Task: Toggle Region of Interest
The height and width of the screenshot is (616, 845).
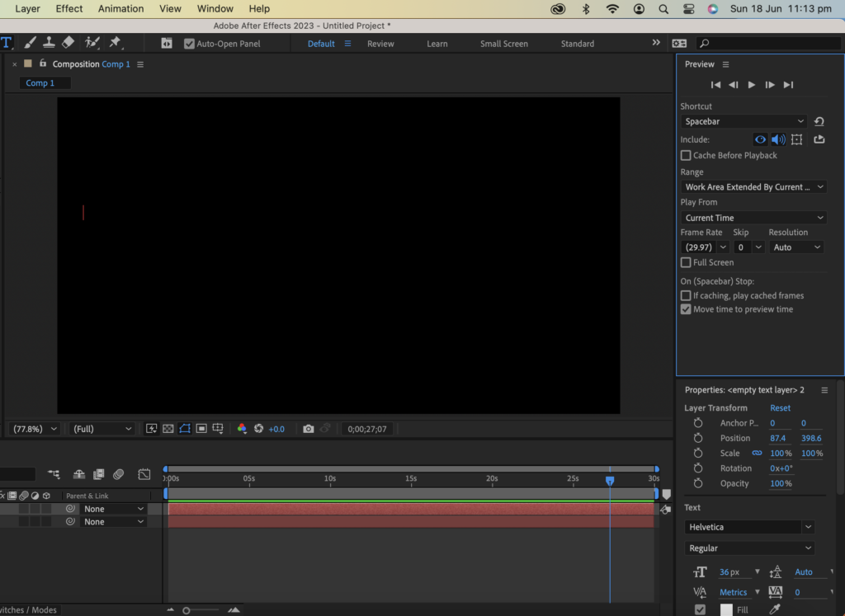Action: click(201, 429)
